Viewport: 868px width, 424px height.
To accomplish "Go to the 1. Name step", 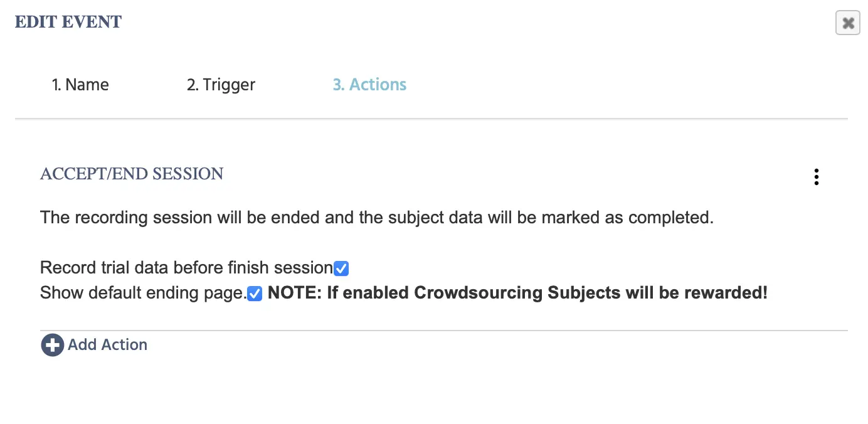I will 80,85.
